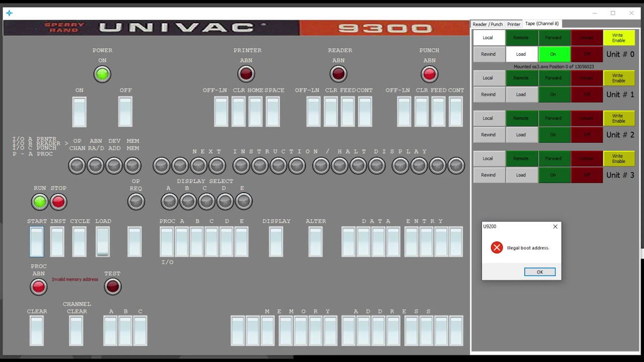Click the PRINTER ABN indicator lamp

coord(246,74)
